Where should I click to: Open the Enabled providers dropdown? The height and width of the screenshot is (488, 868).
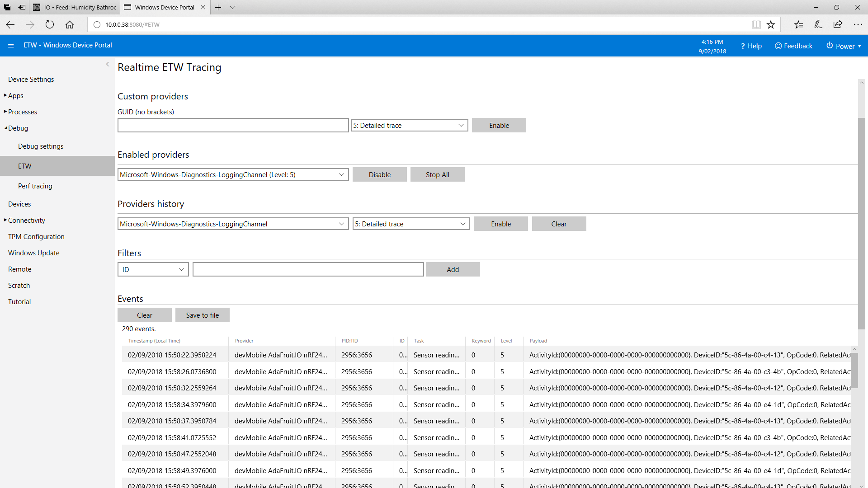point(232,174)
